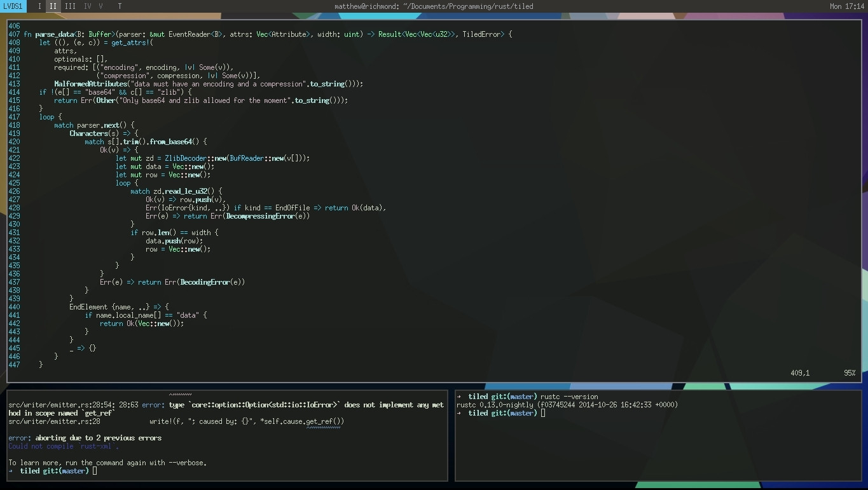This screenshot has width=868, height=490.
Task: Switch to workspace III
Action: tap(70, 6)
